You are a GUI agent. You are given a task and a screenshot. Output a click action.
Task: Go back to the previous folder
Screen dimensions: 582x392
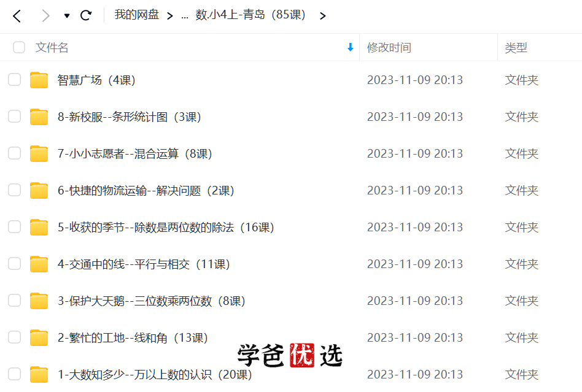coord(17,16)
